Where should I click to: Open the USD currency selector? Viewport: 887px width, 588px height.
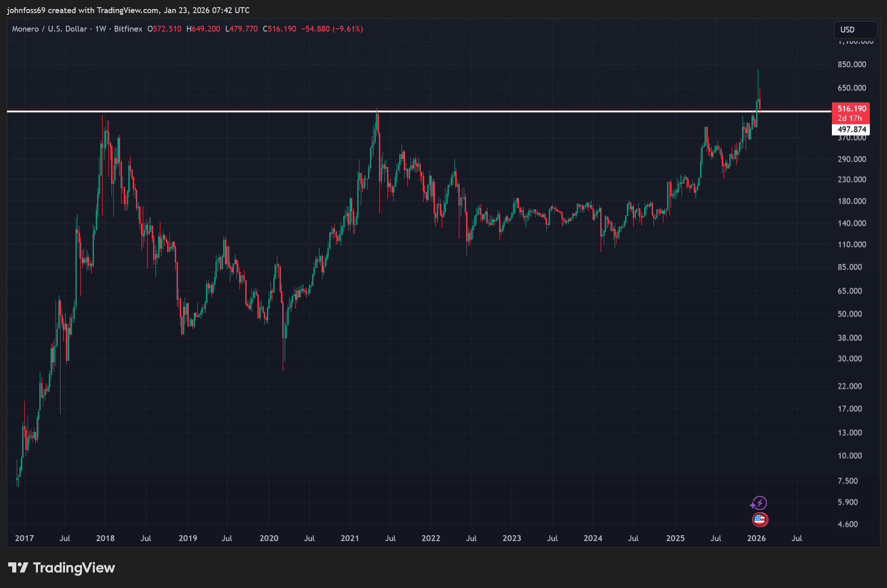point(855,30)
